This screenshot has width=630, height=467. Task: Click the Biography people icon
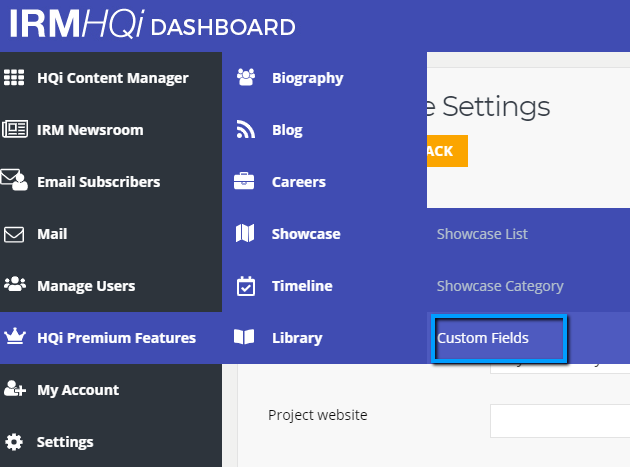point(246,77)
